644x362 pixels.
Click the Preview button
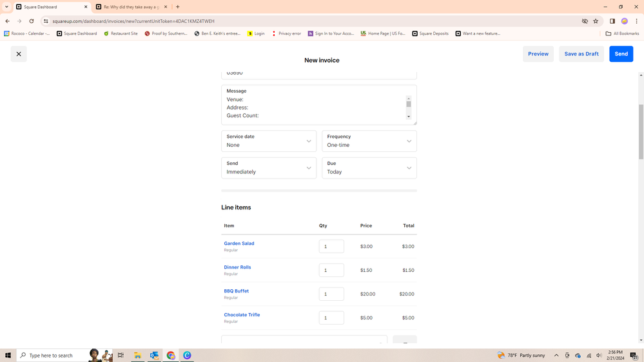pyautogui.click(x=538, y=54)
